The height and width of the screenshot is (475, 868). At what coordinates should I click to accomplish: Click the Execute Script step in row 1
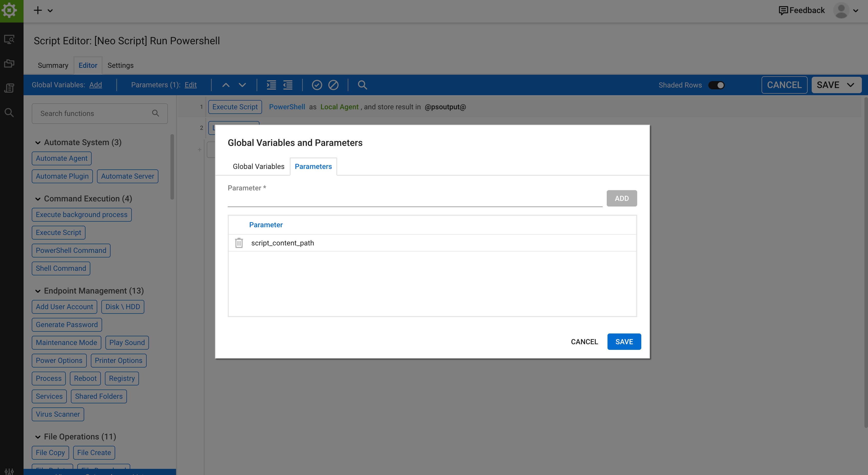[x=235, y=107]
